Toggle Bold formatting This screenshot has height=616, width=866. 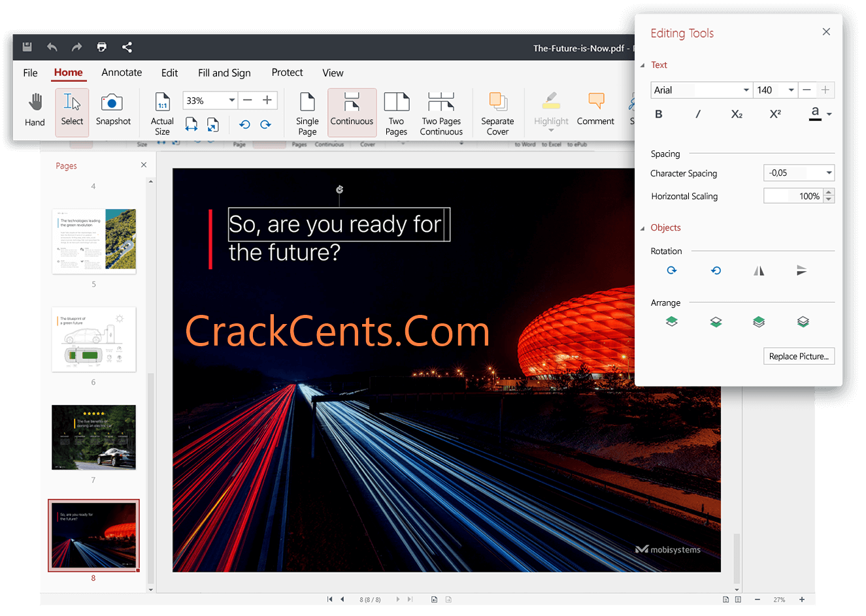(659, 114)
